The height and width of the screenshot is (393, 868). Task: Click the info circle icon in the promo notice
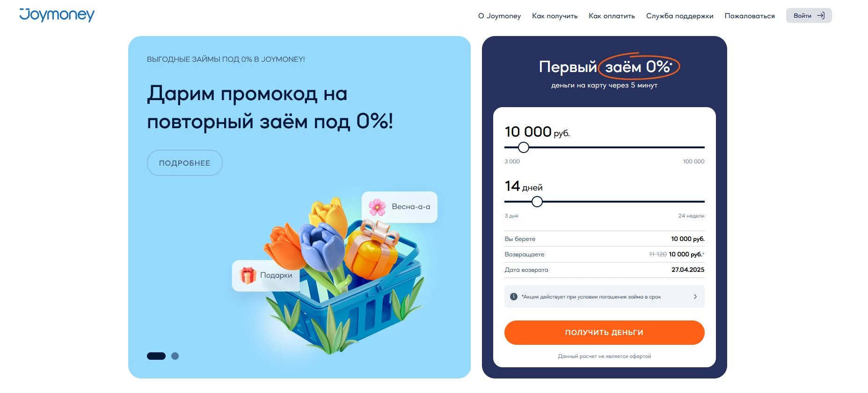point(513,297)
